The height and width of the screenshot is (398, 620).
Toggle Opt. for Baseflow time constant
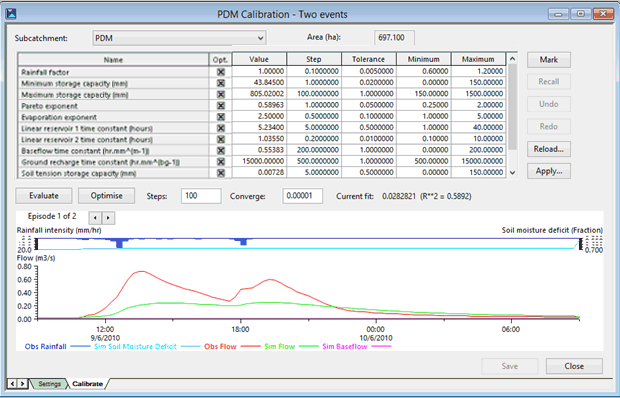point(221,151)
